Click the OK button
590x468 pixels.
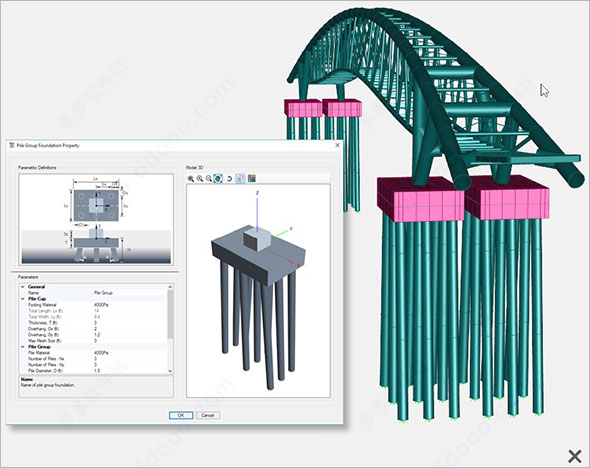point(181,415)
